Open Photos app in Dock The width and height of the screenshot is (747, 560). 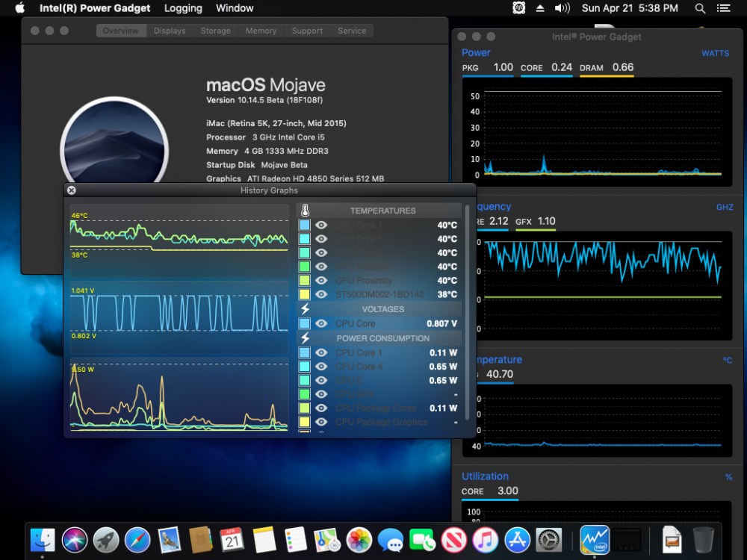[x=359, y=540]
